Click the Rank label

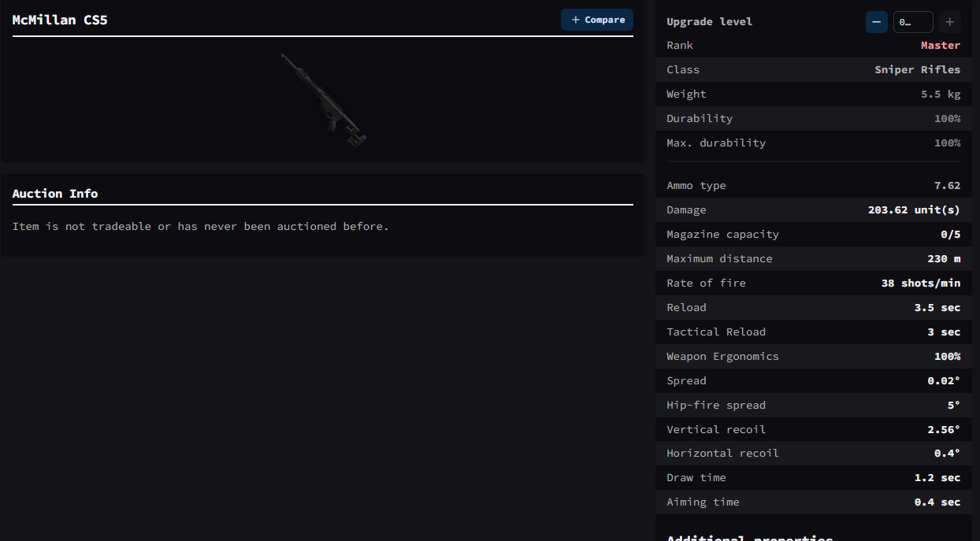point(680,46)
